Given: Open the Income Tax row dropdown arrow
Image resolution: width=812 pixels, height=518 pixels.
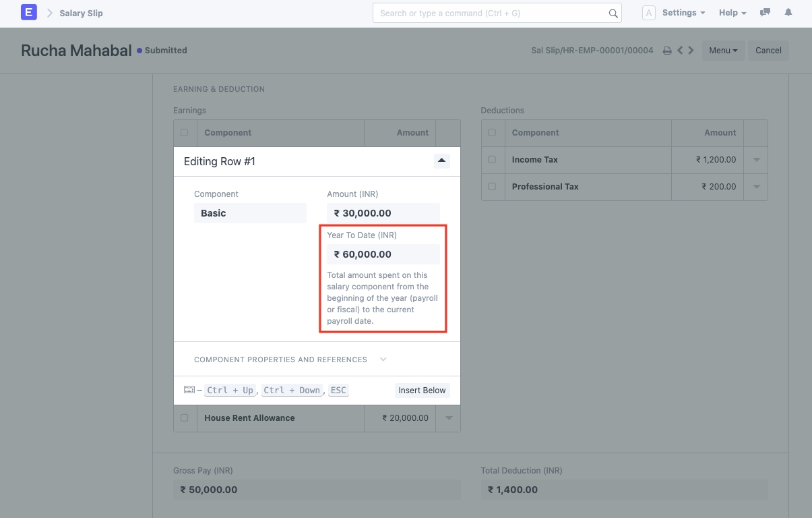Looking at the screenshot, I should pos(755,160).
